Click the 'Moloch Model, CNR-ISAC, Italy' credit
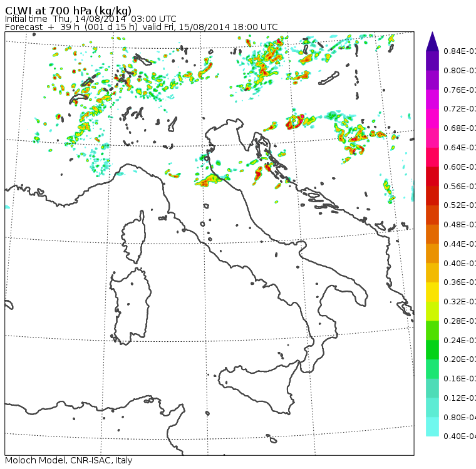 69,460
